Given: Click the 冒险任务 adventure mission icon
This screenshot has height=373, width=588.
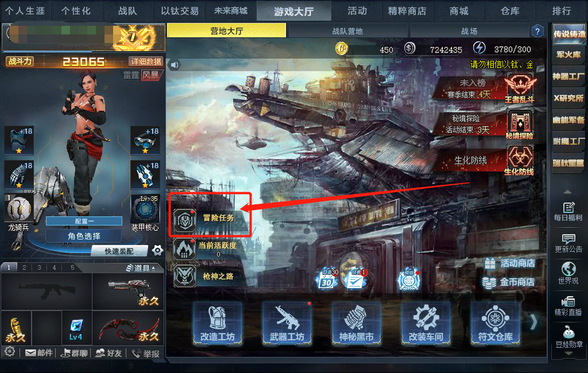Looking at the screenshot, I should [x=185, y=220].
